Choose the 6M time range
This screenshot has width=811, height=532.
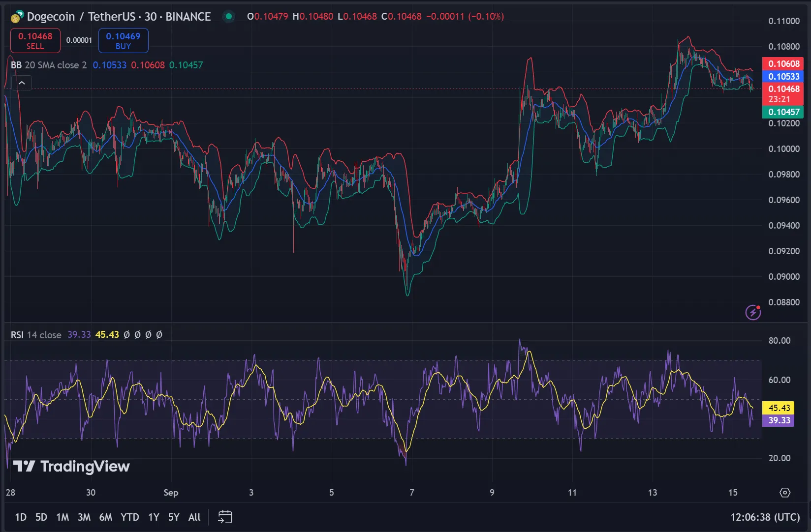click(x=105, y=517)
